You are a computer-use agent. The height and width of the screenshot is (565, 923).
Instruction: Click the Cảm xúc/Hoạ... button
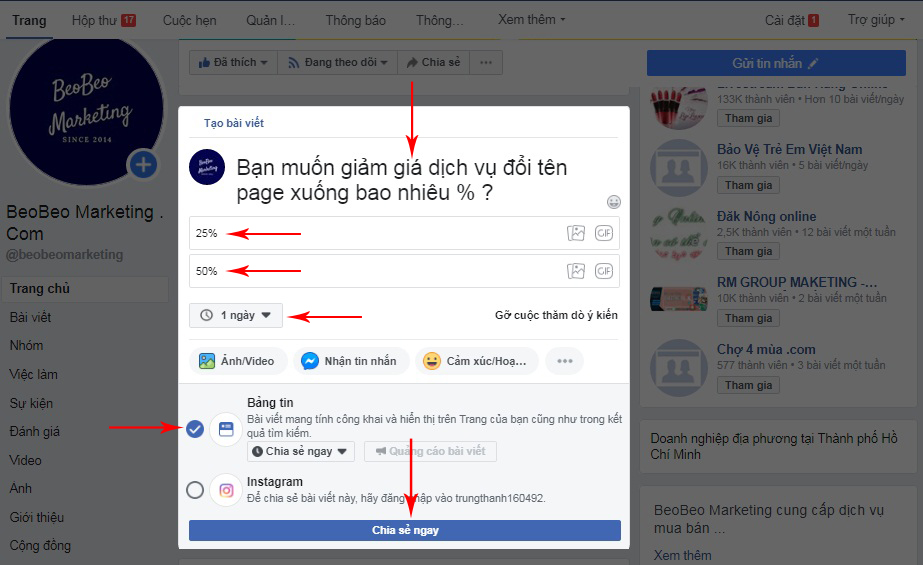coord(476,361)
